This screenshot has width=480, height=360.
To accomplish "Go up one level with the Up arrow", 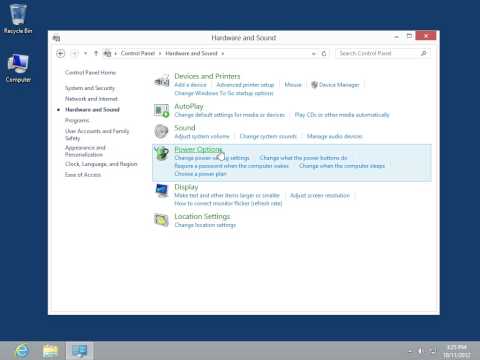I will [x=96, y=53].
